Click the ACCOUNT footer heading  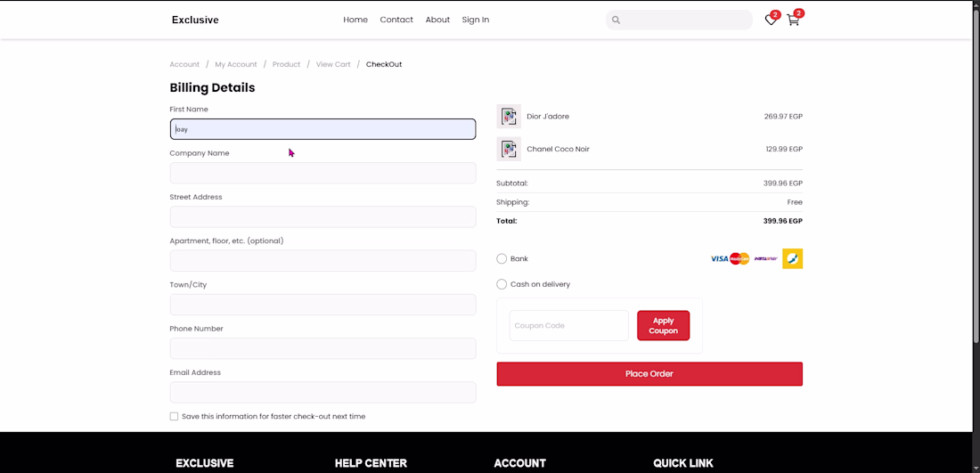pos(519,463)
